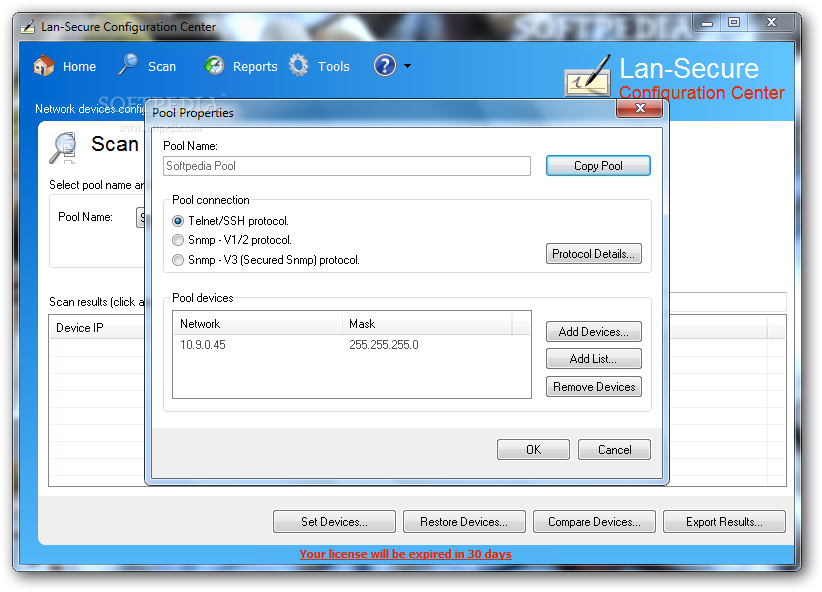Expand the Help dropdown arrow
The image size is (822, 592).
click(407, 66)
